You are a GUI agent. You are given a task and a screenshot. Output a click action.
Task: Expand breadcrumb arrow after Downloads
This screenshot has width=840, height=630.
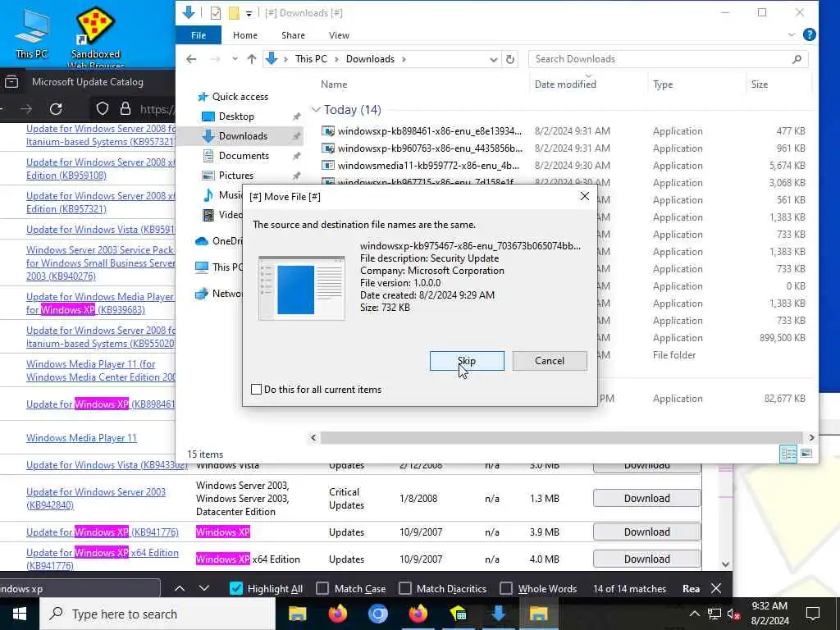(404, 59)
